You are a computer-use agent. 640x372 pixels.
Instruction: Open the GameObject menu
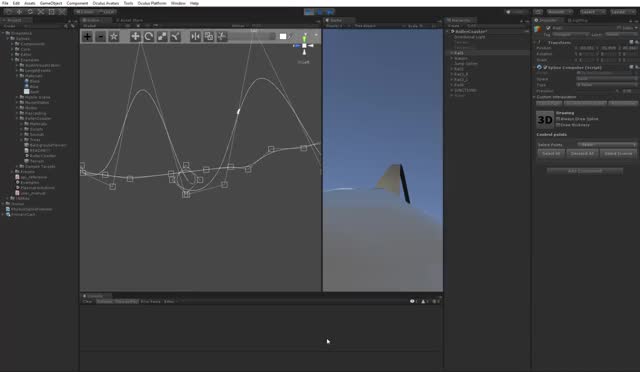(51, 3)
